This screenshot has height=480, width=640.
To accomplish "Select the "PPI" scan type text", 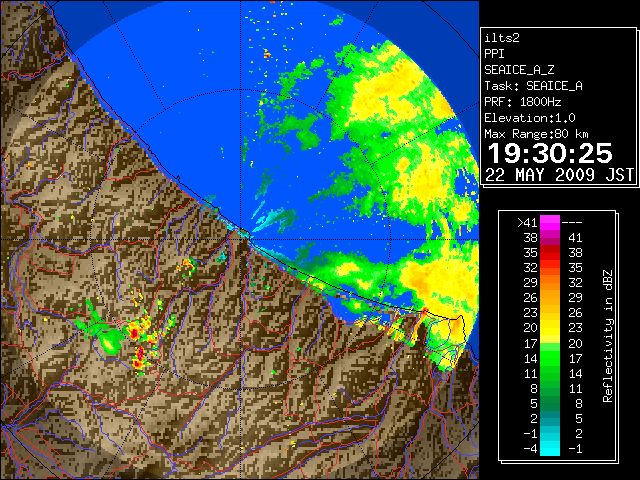I will click(494, 54).
